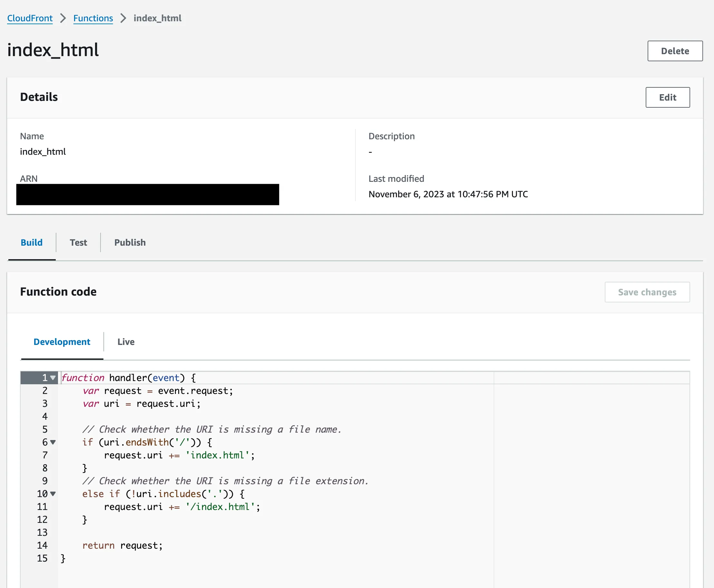
Task: Open the CloudFront breadcrumb link
Action: [30, 18]
